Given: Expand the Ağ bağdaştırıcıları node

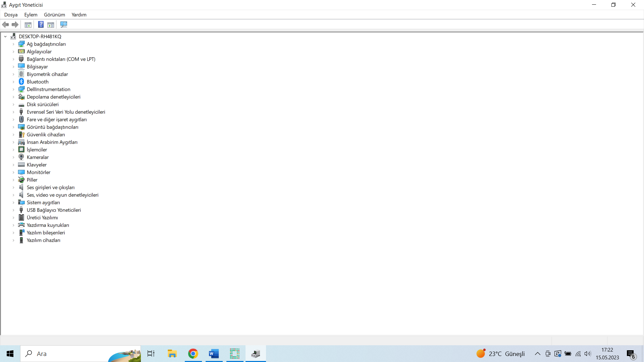Looking at the screenshot, I should (x=13, y=44).
